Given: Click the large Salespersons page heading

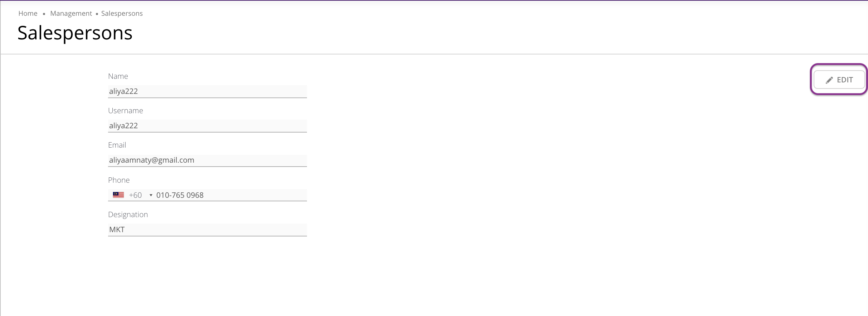Looking at the screenshot, I should [75, 33].
